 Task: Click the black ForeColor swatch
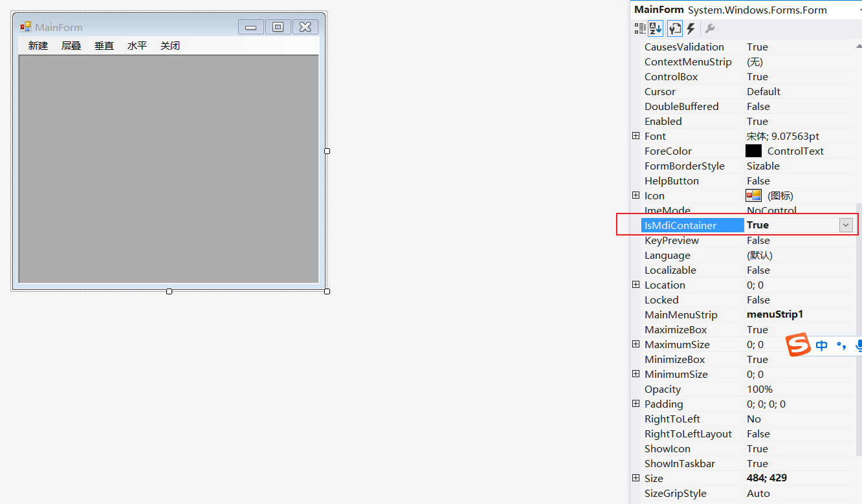pos(753,151)
